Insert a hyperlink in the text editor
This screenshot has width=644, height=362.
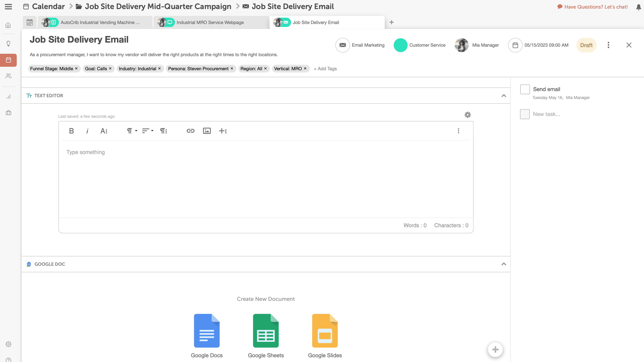pos(191,131)
